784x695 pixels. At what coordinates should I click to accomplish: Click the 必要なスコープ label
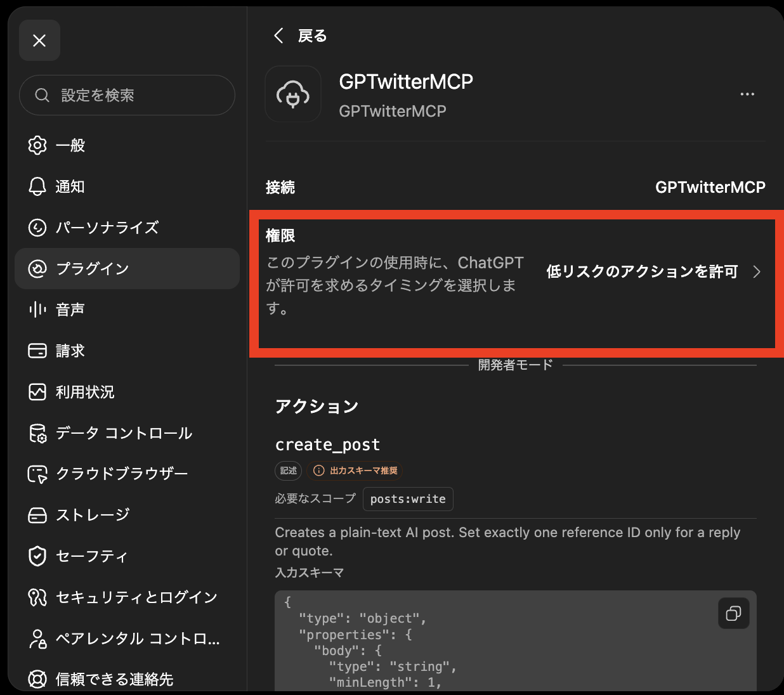click(x=315, y=498)
